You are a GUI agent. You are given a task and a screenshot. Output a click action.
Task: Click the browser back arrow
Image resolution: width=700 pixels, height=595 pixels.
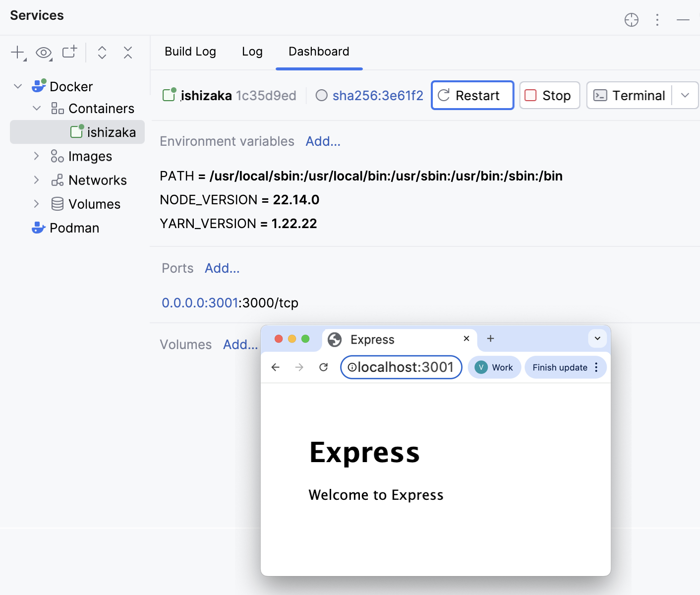point(276,367)
